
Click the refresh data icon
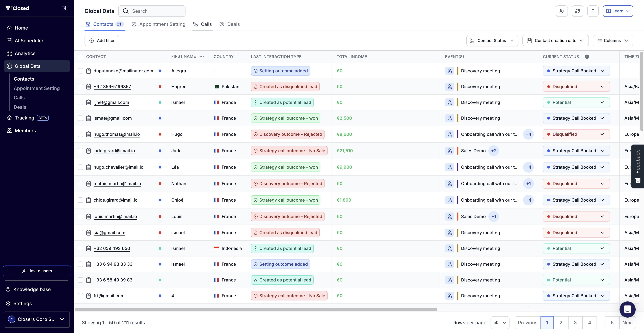coord(577,11)
